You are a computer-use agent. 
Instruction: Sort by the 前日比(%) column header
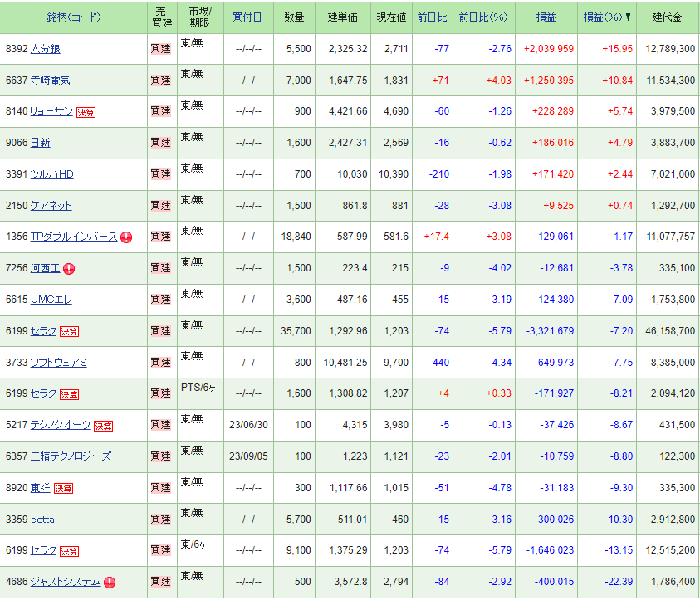coord(483,17)
